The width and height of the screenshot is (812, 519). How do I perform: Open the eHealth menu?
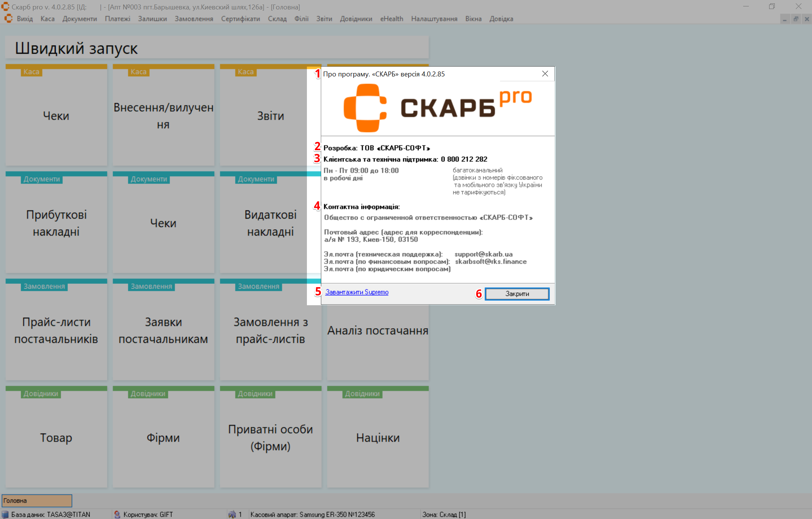point(391,19)
